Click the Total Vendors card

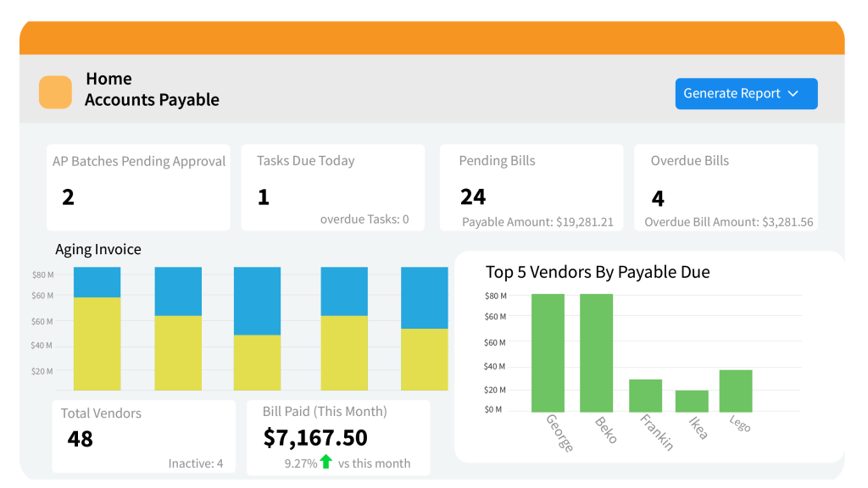click(143, 435)
